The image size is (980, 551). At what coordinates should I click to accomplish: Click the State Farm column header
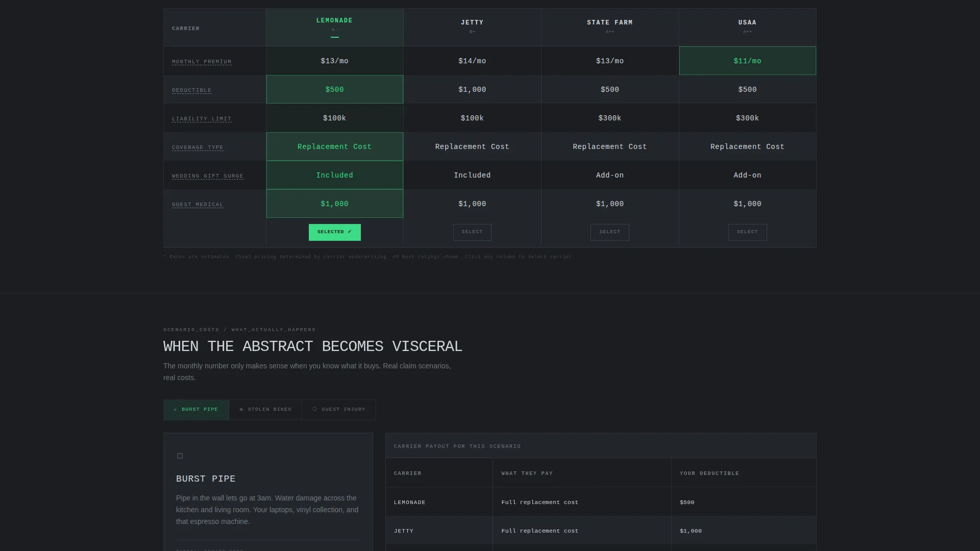(x=610, y=27)
